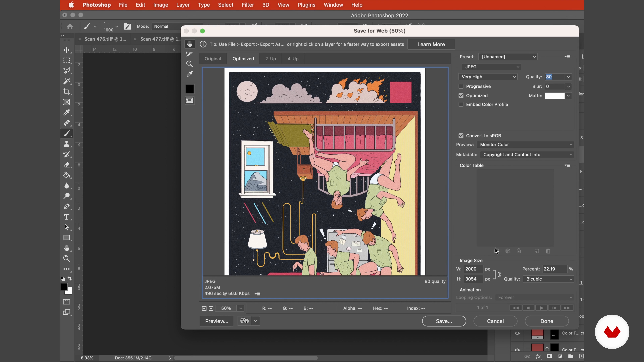644x362 pixels.
Task: Select the Paint Bucket tool
Action: click(x=67, y=175)
